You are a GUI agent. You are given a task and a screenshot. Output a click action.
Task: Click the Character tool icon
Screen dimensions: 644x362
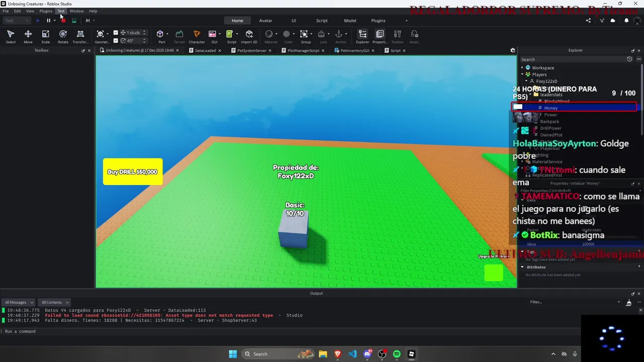pos(197,37)
